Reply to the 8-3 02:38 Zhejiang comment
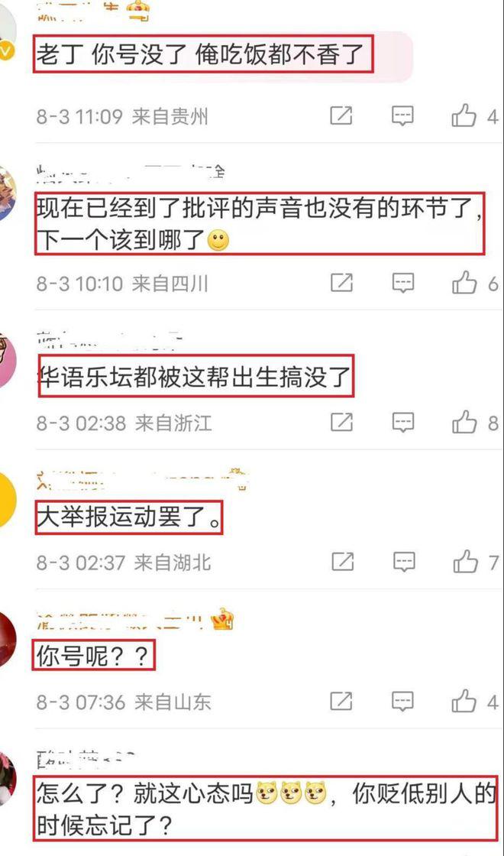Viewport: 504px width, 856px height. pos(403,422)
